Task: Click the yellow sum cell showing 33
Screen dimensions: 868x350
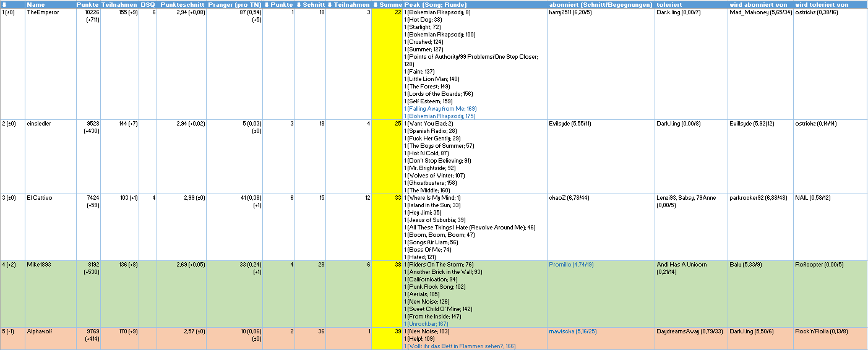Action: 387,198
